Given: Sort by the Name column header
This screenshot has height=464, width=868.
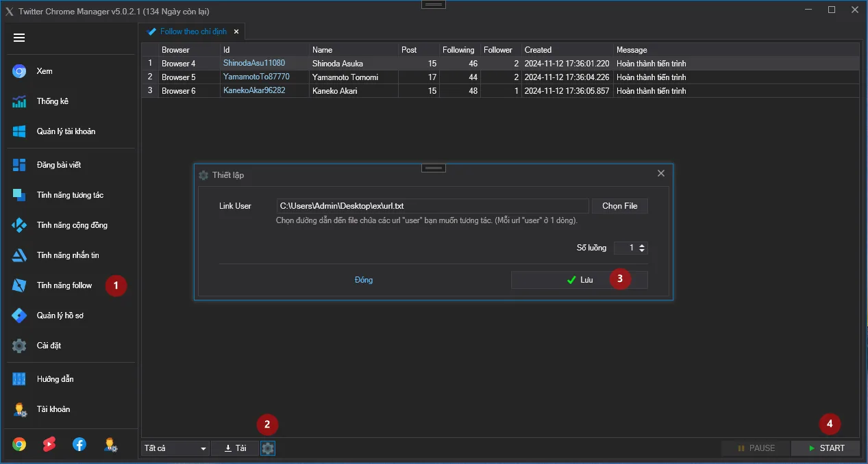Looking at the screenshot, I should pos(354,50).
